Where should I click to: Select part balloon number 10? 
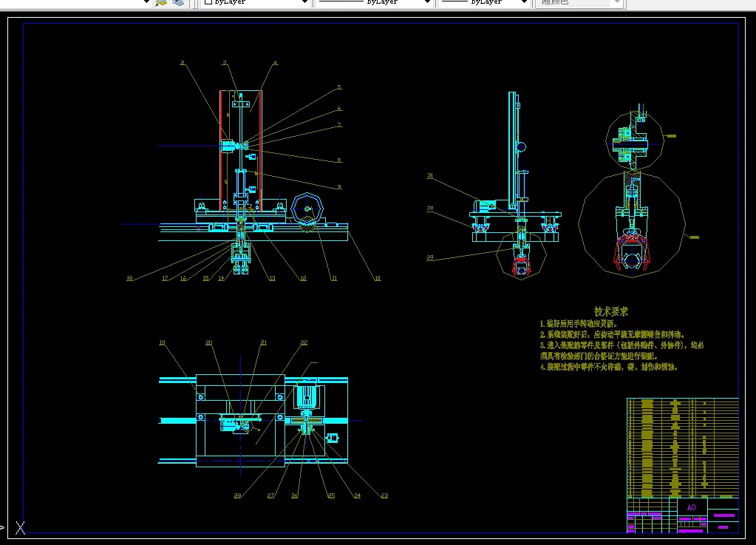pos(378,278)
